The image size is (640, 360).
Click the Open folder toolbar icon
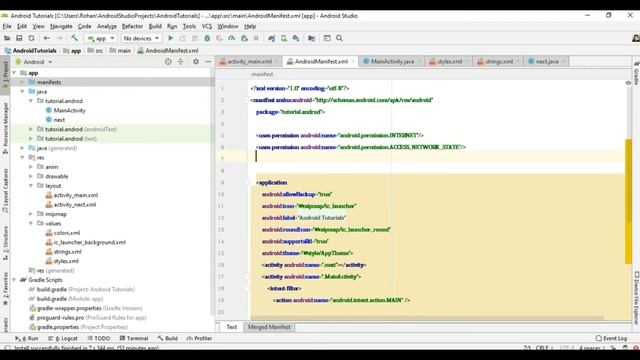7,38
